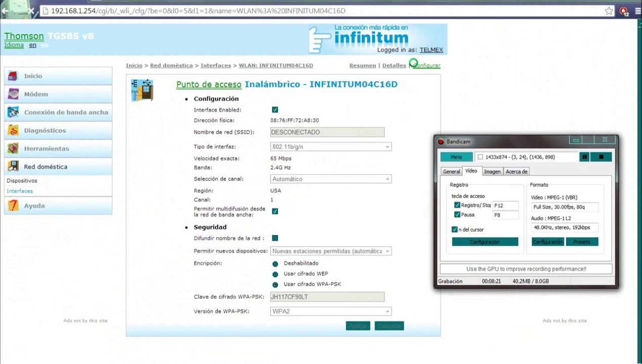
Task: Toggle Permitir multidifusión checkbox
Action: [x=275, y=211]
